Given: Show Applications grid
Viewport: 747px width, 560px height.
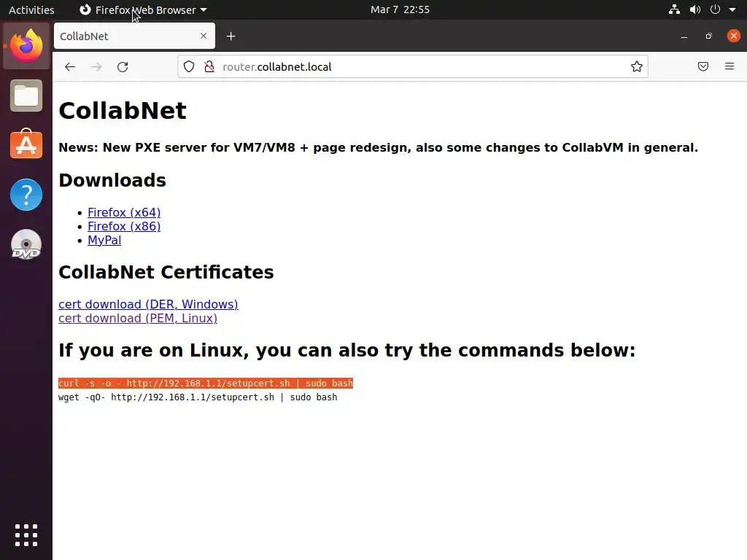Looking at the screenshot, I should [x=26, y=535].
